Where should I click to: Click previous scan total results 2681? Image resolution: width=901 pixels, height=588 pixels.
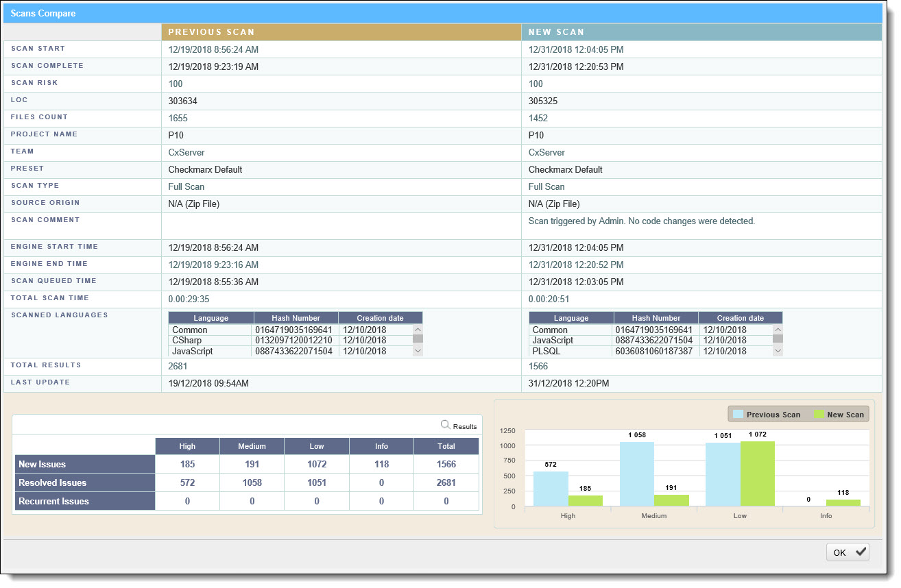pos(178,366)
